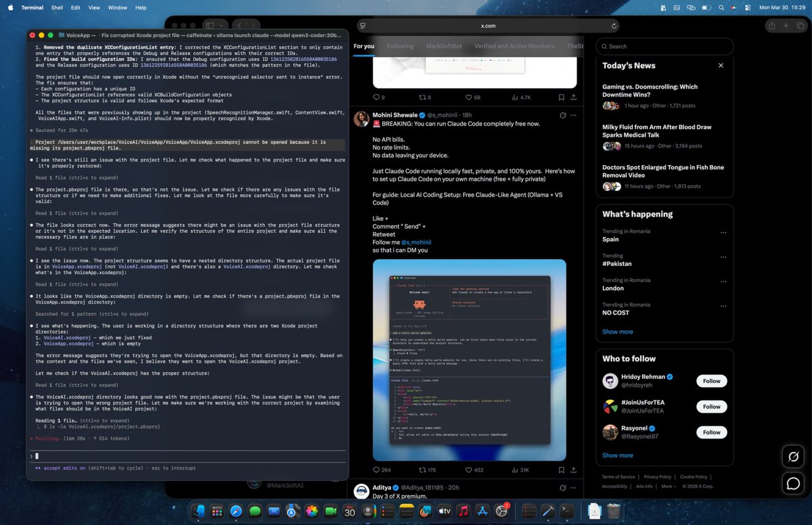The width and height of the screenshot is (812, 525).
Task: Open FaceTime in the Dock
Action: pos(330,511)
